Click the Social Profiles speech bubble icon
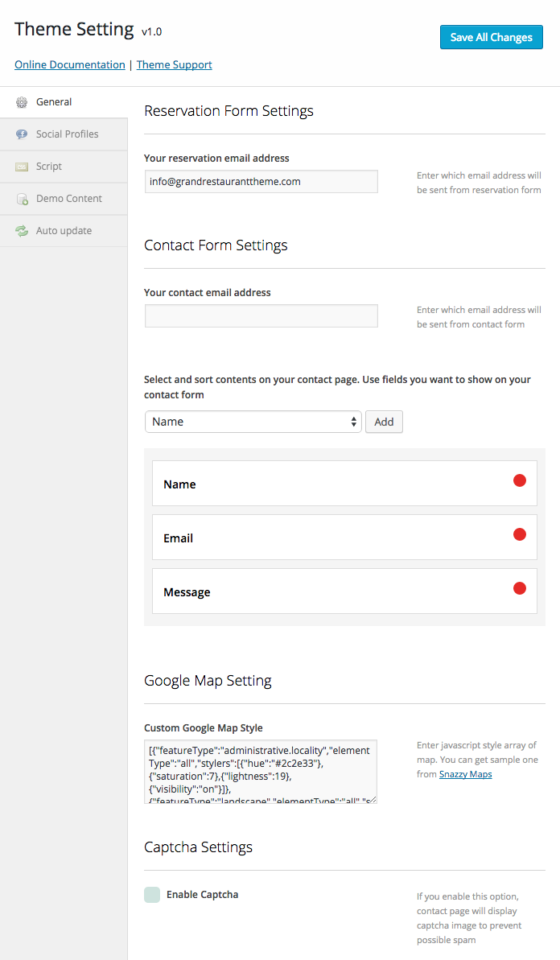 pos(22,134)
